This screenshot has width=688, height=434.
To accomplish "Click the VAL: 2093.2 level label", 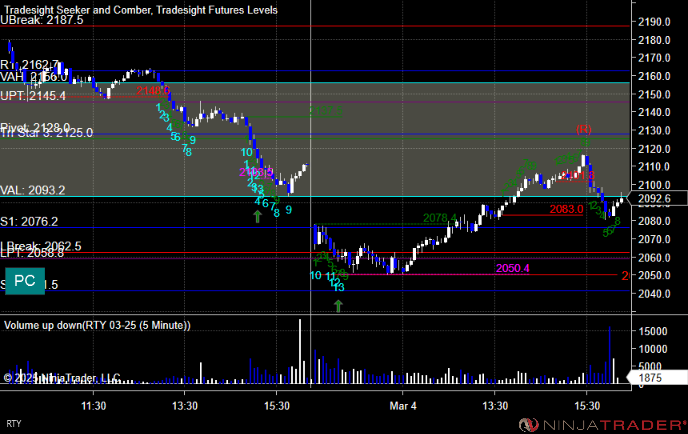I will [x=33, y=190].
